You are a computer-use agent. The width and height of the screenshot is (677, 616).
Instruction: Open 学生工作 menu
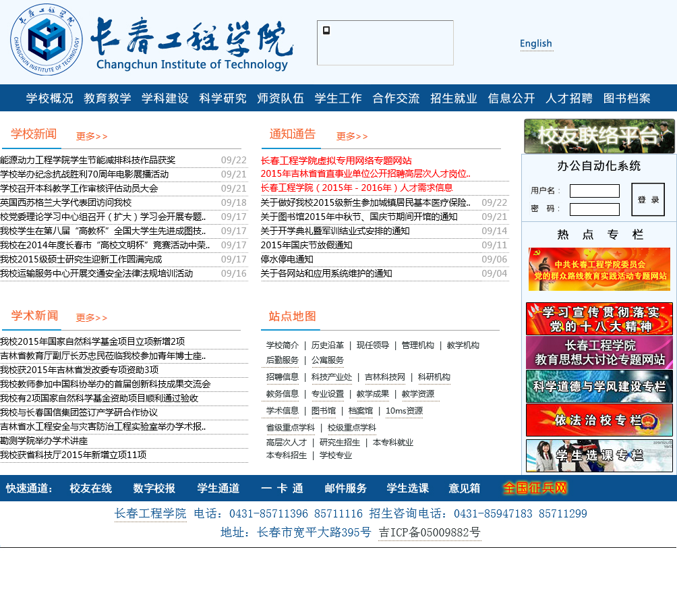[338, 98]
